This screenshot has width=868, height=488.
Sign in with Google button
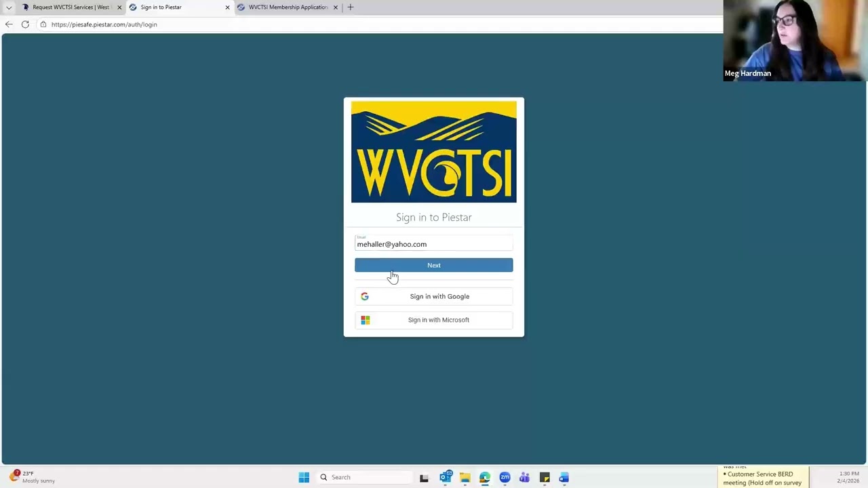pos(433,296)
